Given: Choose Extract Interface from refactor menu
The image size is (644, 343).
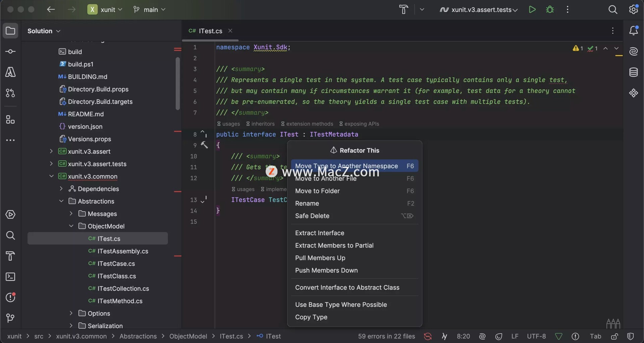Looking at the screenshot, I should (x=319, y=233).
